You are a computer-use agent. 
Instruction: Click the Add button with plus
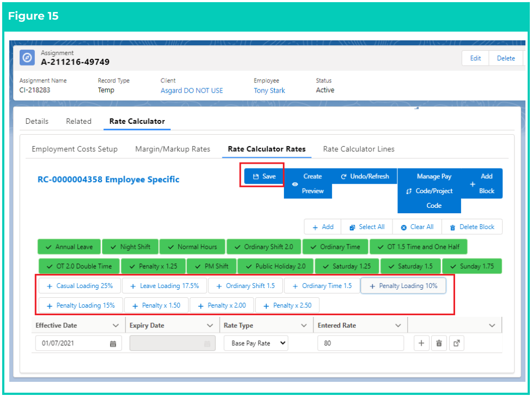point(323,227)
